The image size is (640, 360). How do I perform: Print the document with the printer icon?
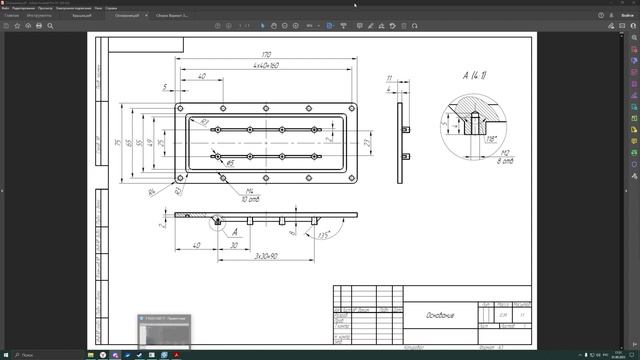tap(39, 26)
